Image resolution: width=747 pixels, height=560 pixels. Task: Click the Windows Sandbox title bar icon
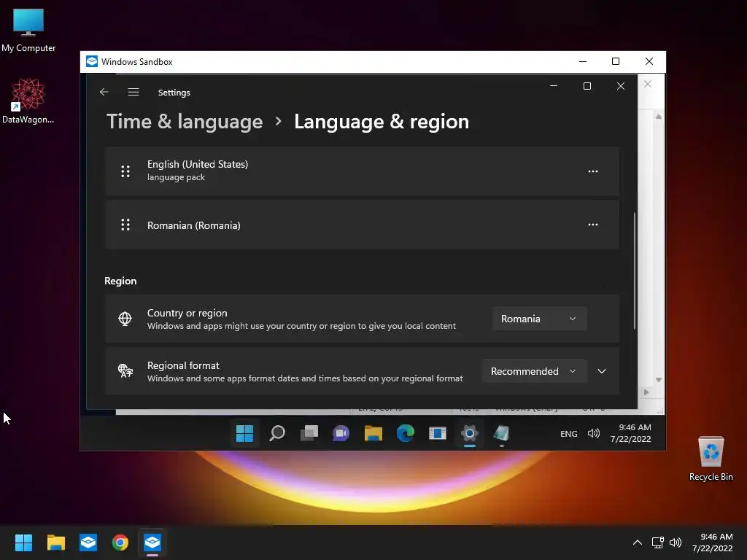tap(92, 61)
